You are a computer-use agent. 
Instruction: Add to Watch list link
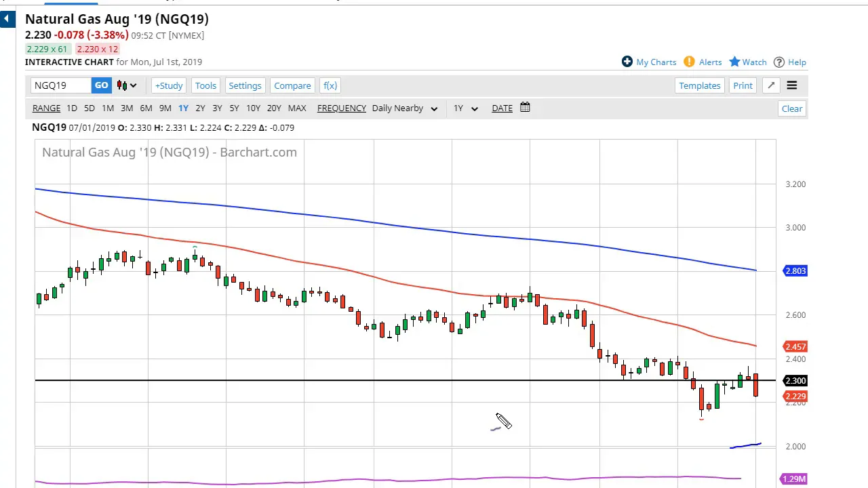pyautogui.click(x=754, y=62)
